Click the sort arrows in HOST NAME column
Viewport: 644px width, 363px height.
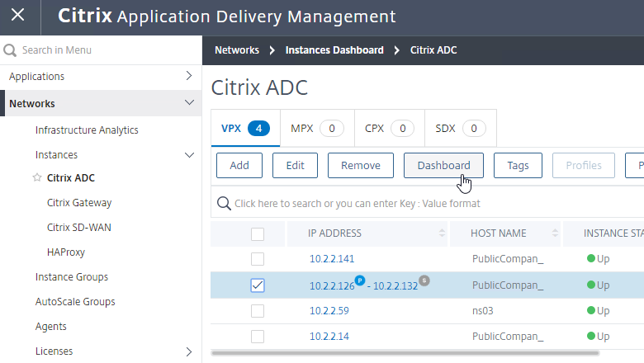coord(556,233)
